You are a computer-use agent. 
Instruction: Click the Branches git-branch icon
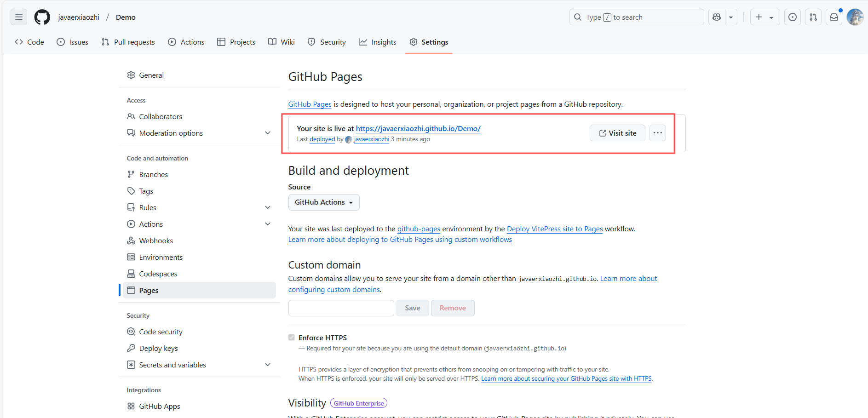pyautogui.click(x=131, y=174)
